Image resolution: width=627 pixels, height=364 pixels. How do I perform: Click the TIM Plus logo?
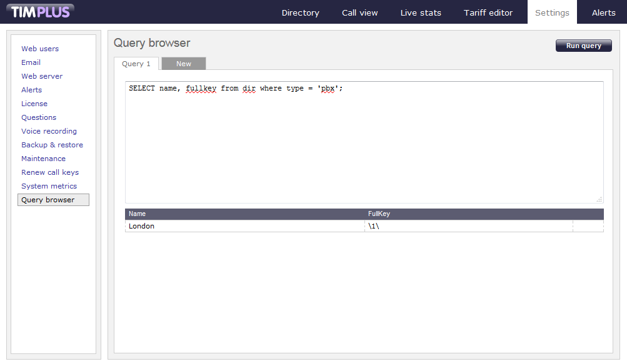41,12
